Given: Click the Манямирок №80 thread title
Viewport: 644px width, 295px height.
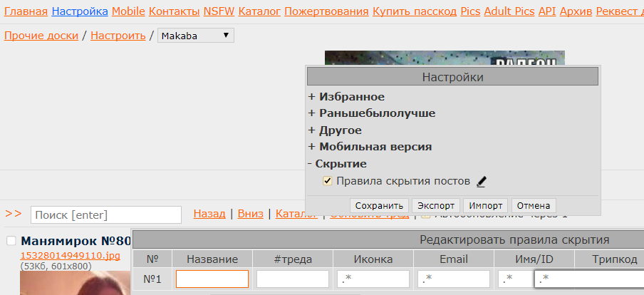Looking at the screenshot, I should tap(76, 241).
